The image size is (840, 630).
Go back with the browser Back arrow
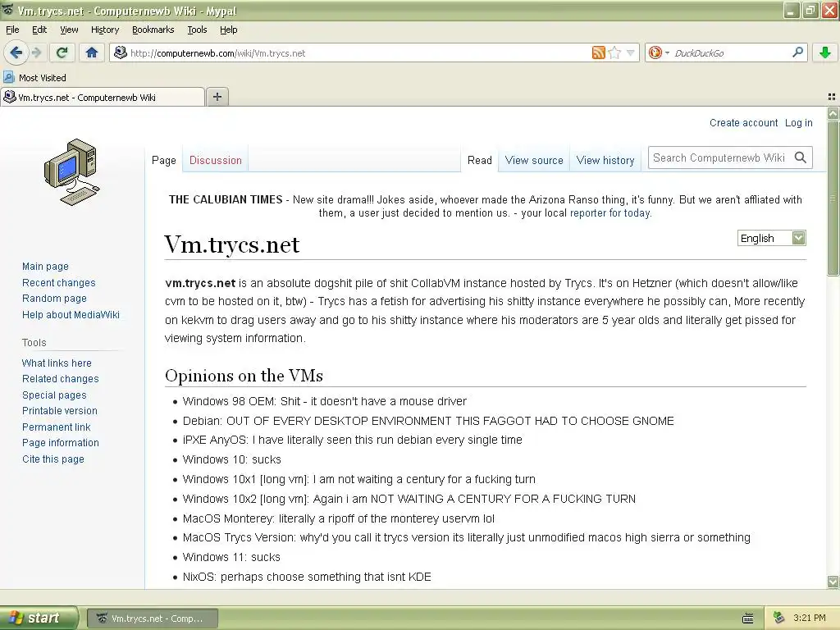point(16,52)
